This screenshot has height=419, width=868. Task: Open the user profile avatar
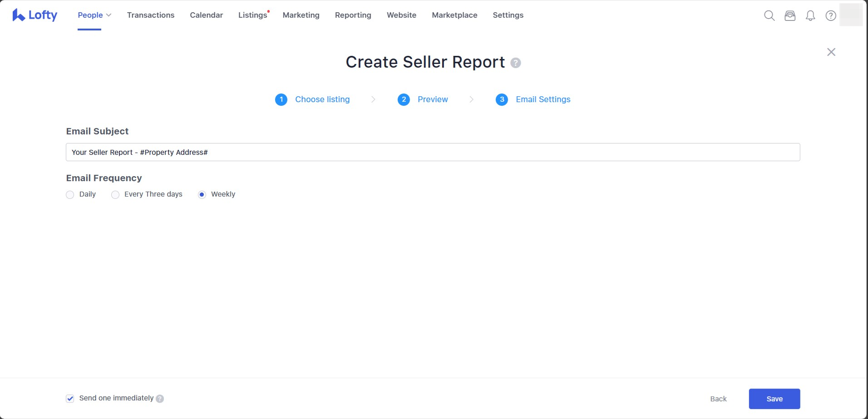tap(851, 15)
